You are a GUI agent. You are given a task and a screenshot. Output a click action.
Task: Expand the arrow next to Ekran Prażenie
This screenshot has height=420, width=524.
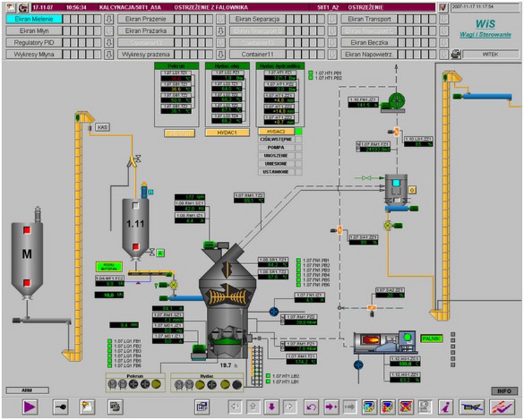click(220, 20)
